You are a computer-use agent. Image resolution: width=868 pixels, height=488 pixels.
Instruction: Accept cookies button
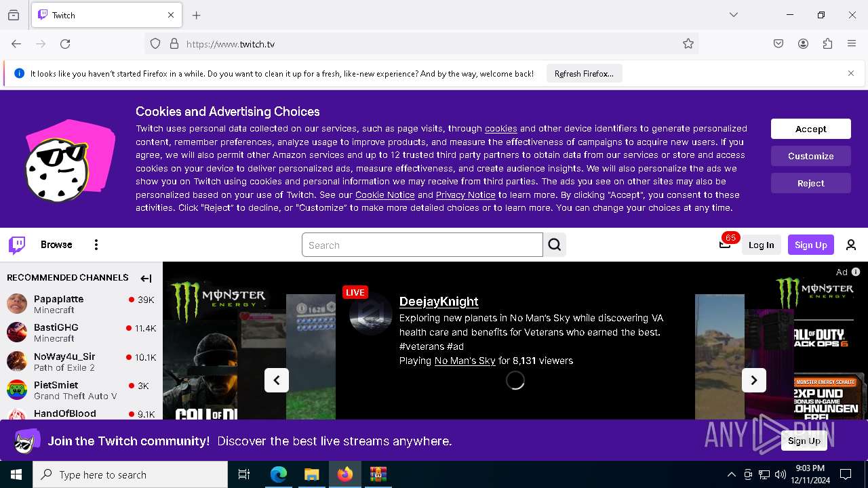point(811,129)
